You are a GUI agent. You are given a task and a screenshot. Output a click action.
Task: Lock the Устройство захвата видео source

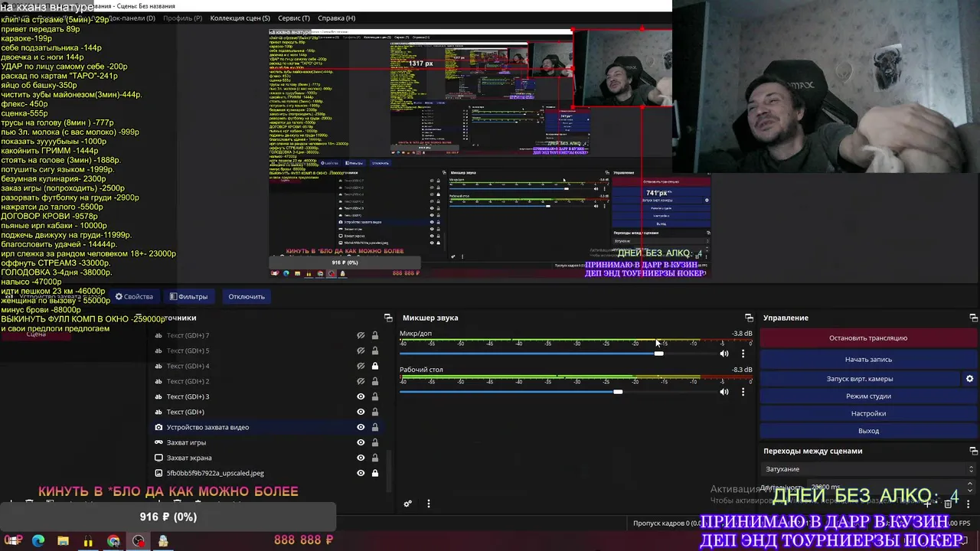(x=375, y=427)
